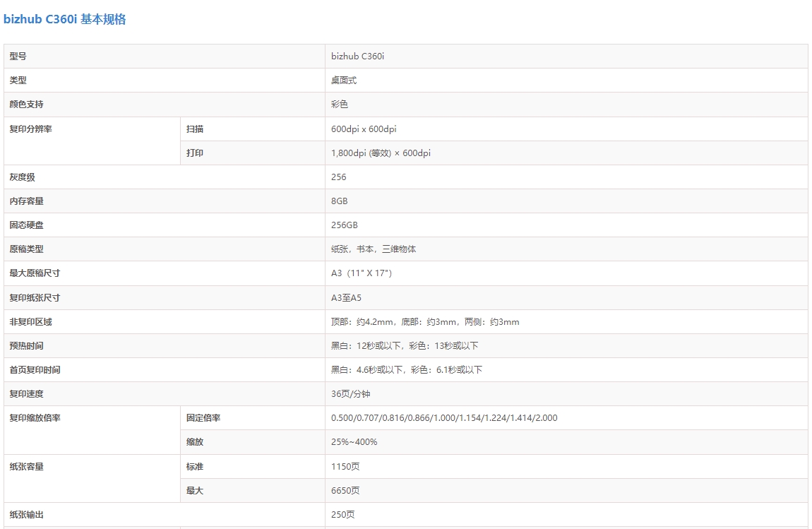Click the 灰度级 row label
Viewport: 812px width, 529px height.
[23, 177]
